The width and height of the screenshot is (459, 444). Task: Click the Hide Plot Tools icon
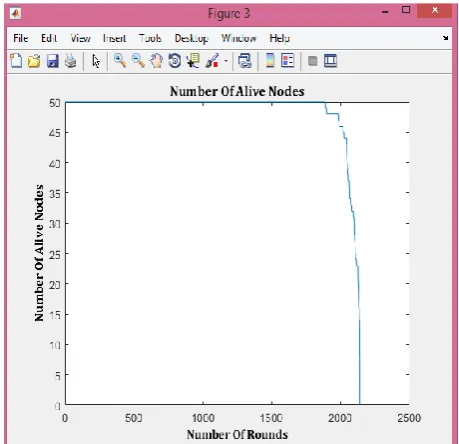click(x=313, y=61)
